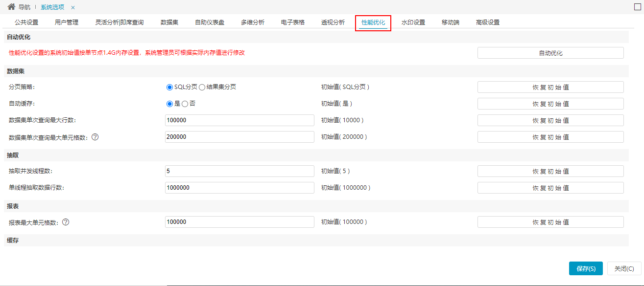Restore initial value for 分页策略
This screenshot has width=644, height=286.
[550, 87]
